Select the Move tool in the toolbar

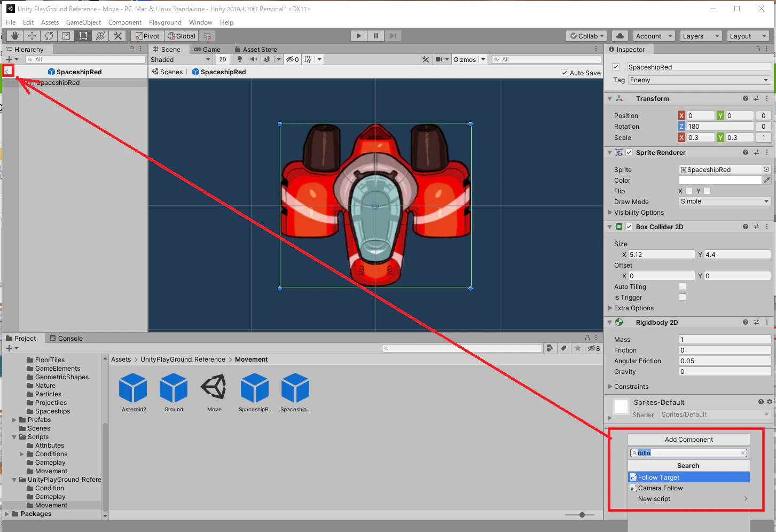(32, 36)
